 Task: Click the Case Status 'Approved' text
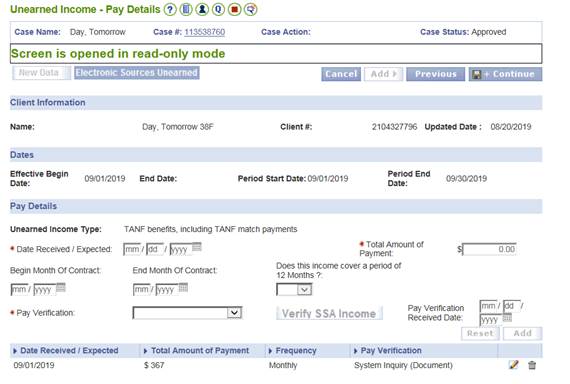point(489,32)
